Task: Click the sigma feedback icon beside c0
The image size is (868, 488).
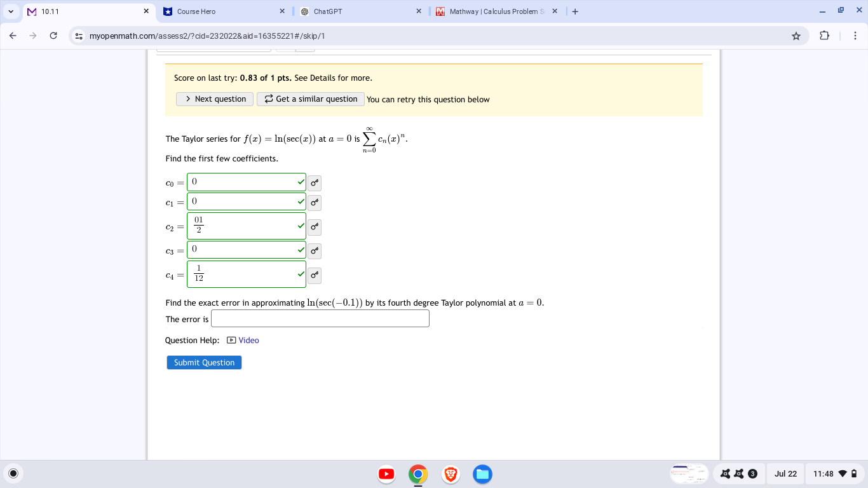Action: click(314, 183)
